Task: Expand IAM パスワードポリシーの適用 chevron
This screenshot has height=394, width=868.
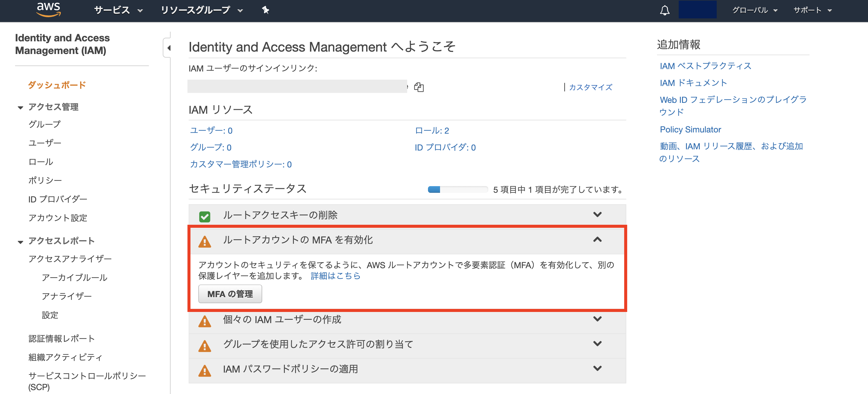Action: tap(597, 368)
